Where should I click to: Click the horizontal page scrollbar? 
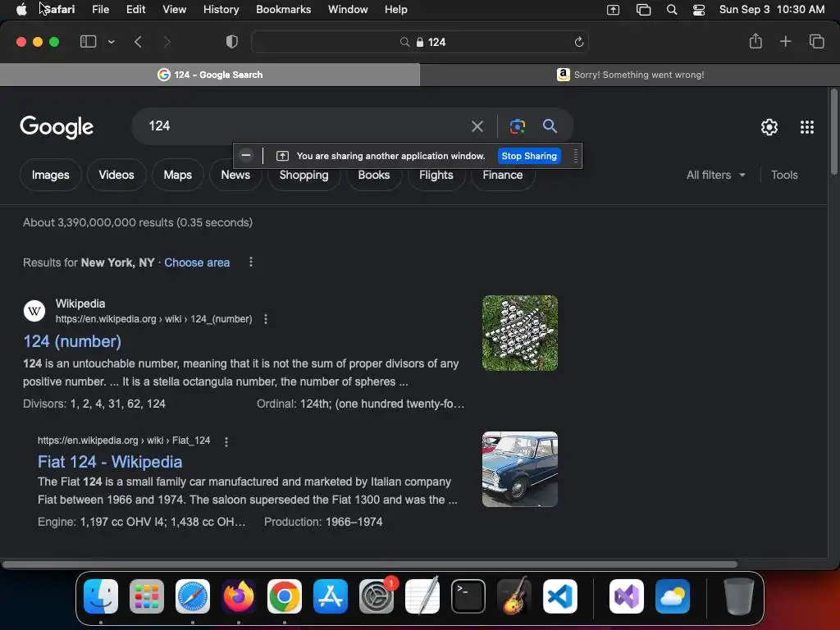370,564
